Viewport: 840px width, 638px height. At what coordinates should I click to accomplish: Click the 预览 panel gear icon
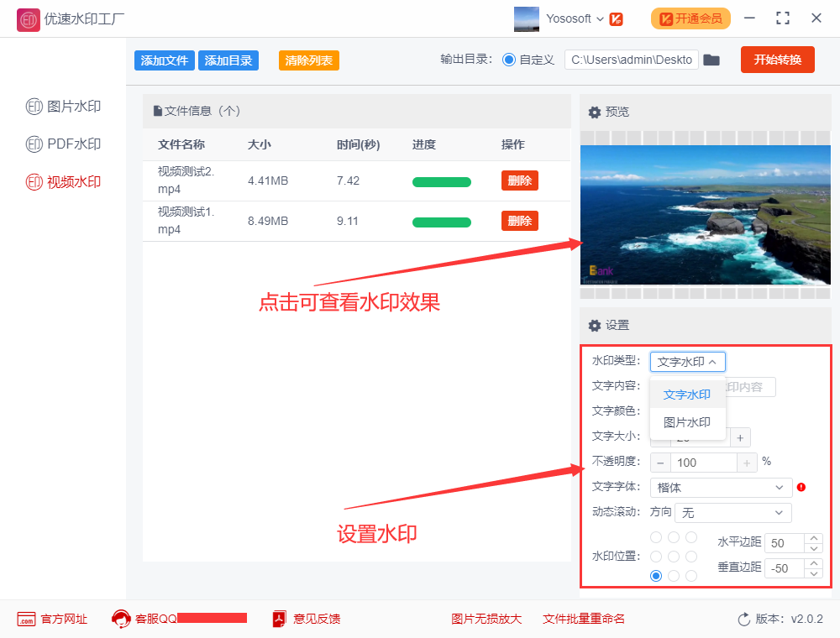point(594,111)
